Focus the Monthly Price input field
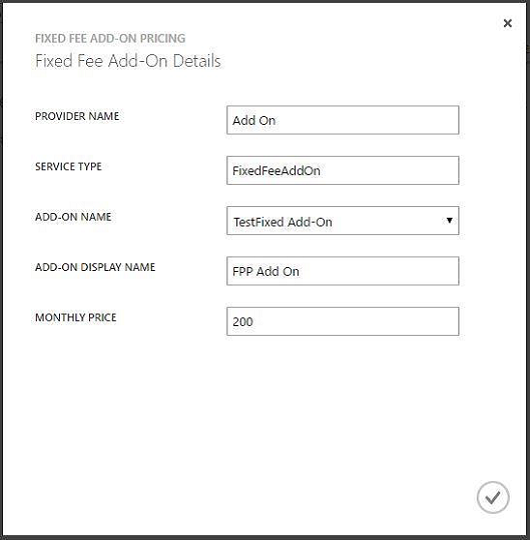 coord(343,321)
